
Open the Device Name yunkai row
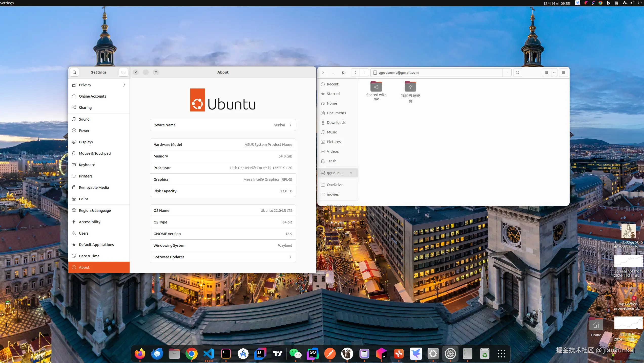[x=223, y=125]
